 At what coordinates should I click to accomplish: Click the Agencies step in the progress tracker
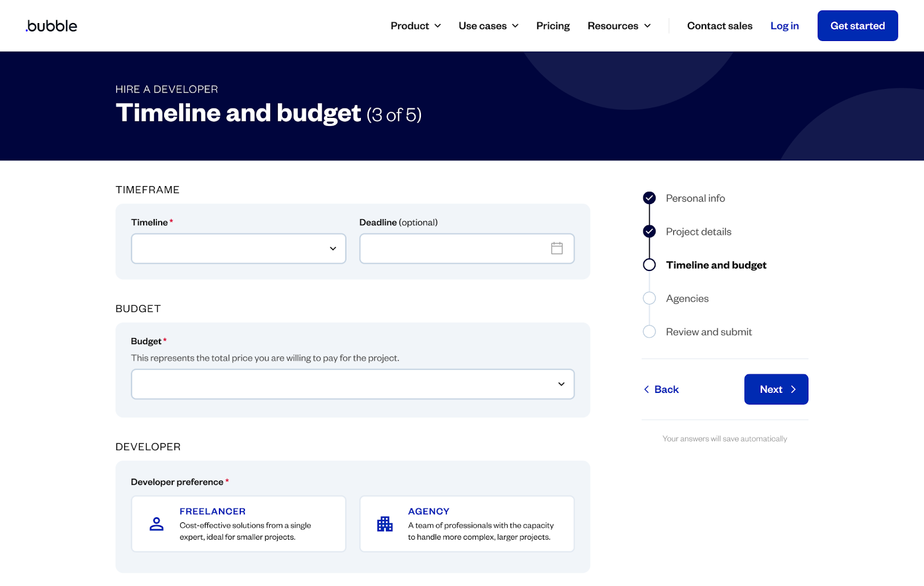coord(687,298)
